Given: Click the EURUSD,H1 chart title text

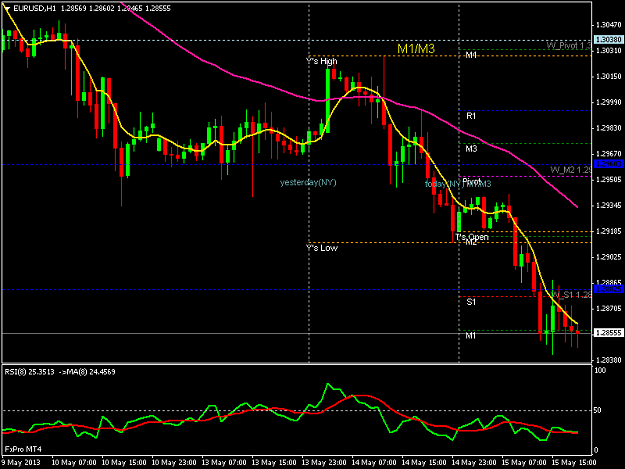Looking at the screenshot, I should (x=35, y=8).
